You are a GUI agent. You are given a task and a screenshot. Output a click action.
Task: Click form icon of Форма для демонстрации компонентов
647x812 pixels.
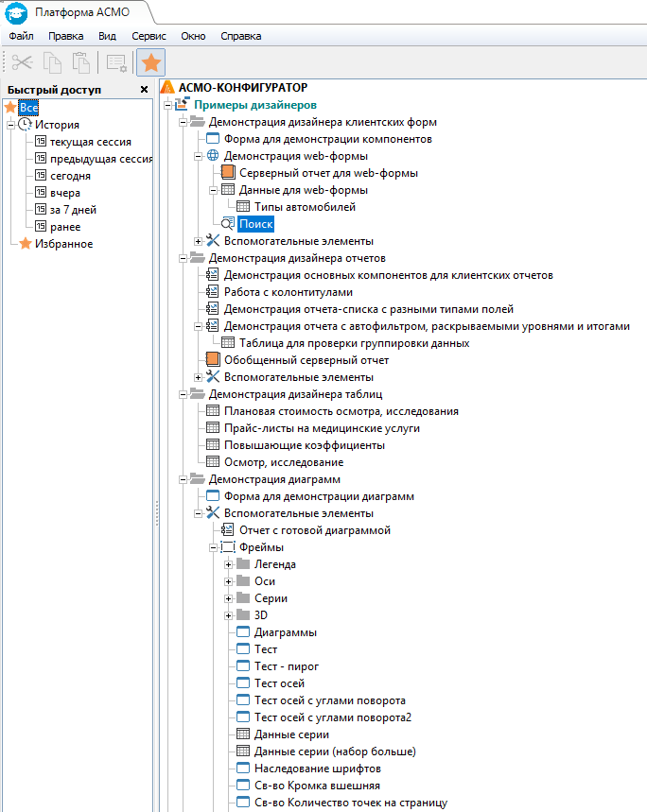click(x=213, y=138)
